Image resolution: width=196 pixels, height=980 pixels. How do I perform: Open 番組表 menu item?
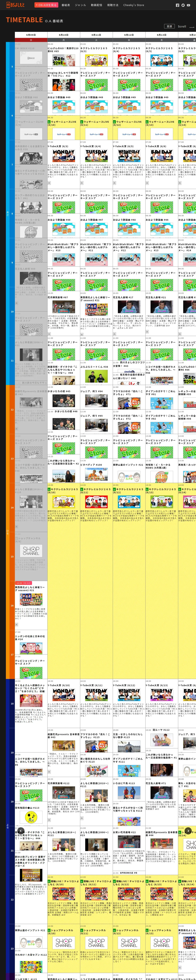pyautogui.click(x=66, y=5)
